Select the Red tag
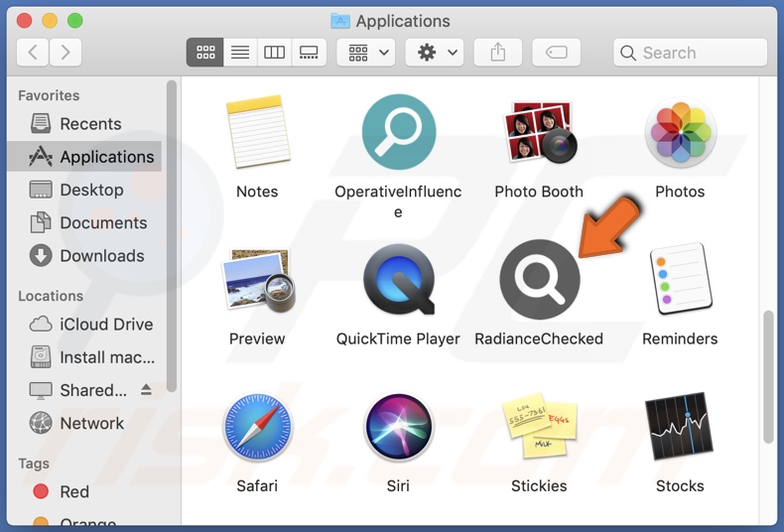 click(84, 491)
